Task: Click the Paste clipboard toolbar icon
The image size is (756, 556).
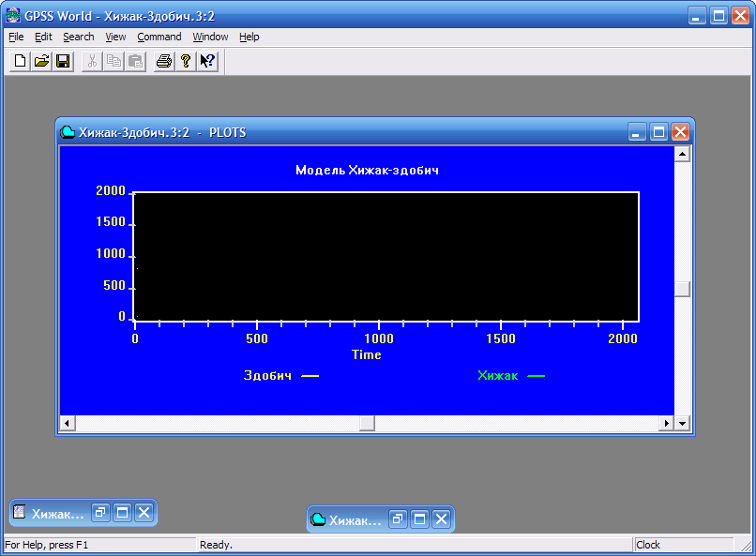Action: [x=135, y=61]
